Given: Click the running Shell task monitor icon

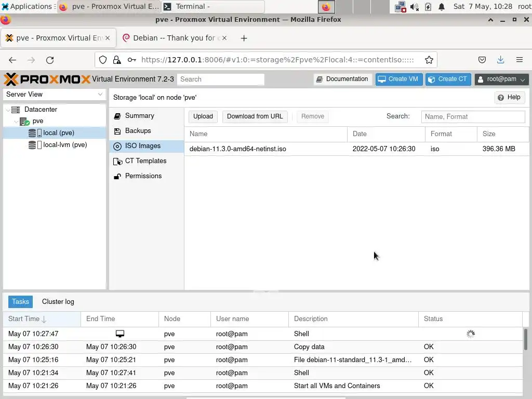Looking at the screenshot, I should 120,334.
